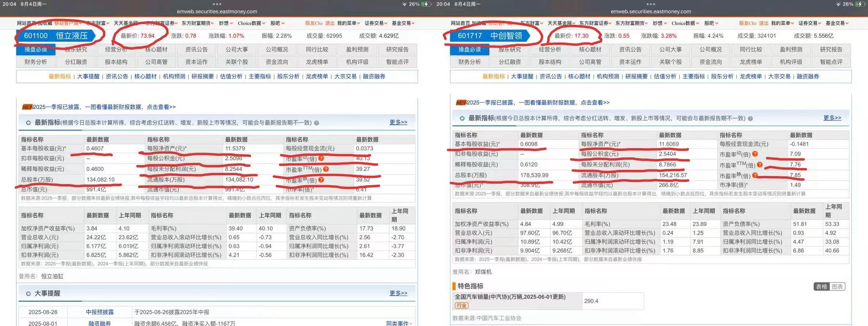Screen dimensions: 868x326
Task: Click 退出 link on left page
Action: [x=330, y=23]
